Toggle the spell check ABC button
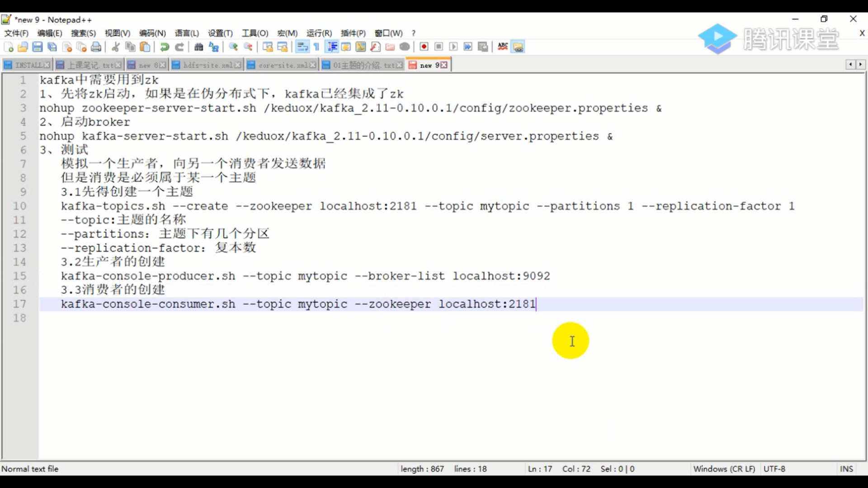Viewport: 868px width, 488px height. pyautogui.click(x=502, y=47)
